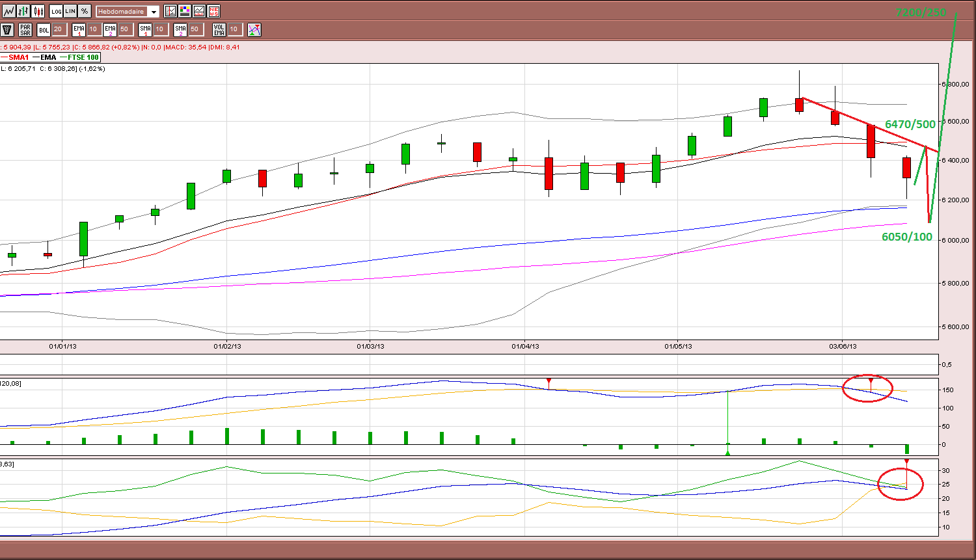
Task: Click the 01/03/13 date on the time axis
Action: pos(370,346)
